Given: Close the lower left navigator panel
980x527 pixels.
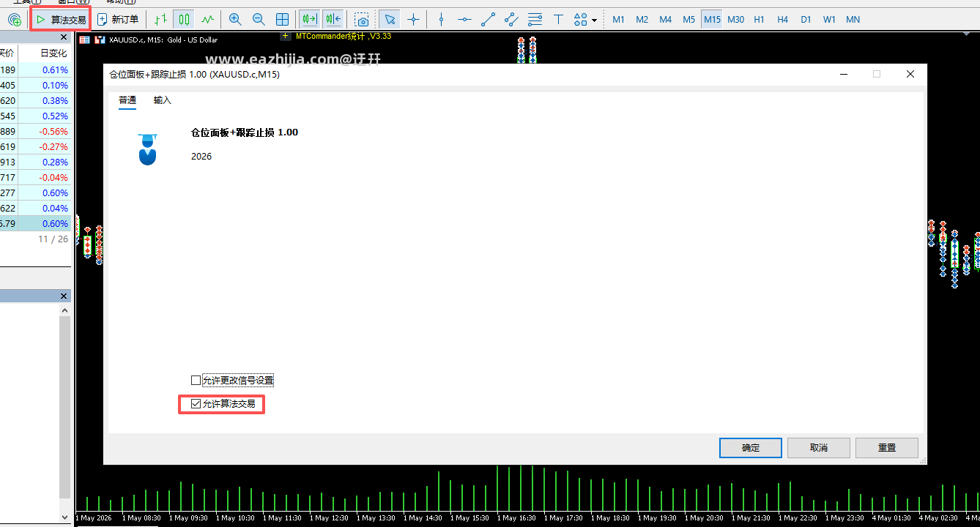Looking at the screenshot, I should pyautogui.click(x=64, y=296).
